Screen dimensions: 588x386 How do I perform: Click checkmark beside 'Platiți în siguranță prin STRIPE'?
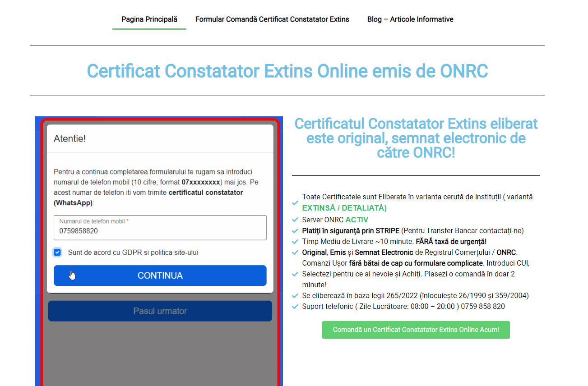[x=295, y=230]
